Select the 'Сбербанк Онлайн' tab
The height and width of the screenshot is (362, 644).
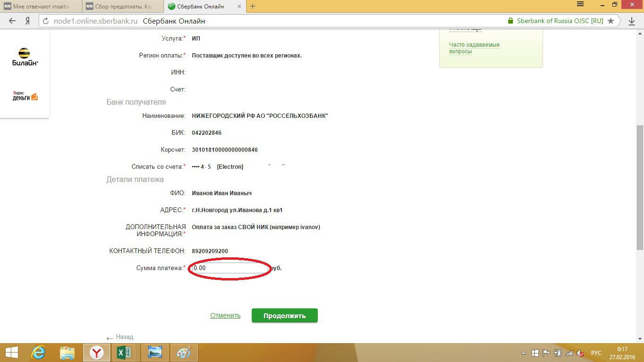tap(205, 6)
